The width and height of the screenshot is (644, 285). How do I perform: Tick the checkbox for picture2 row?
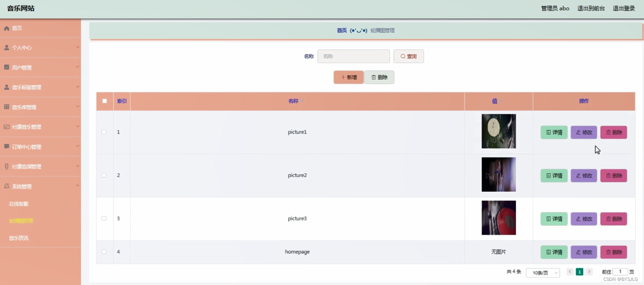pyautogui.click(x=104, y=175)
